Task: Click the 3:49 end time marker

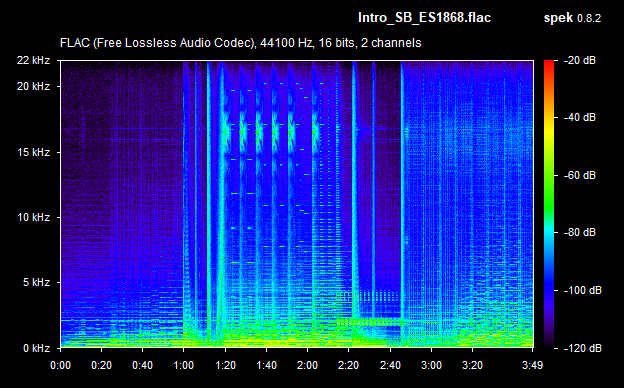Action: (x=532, y=365)
